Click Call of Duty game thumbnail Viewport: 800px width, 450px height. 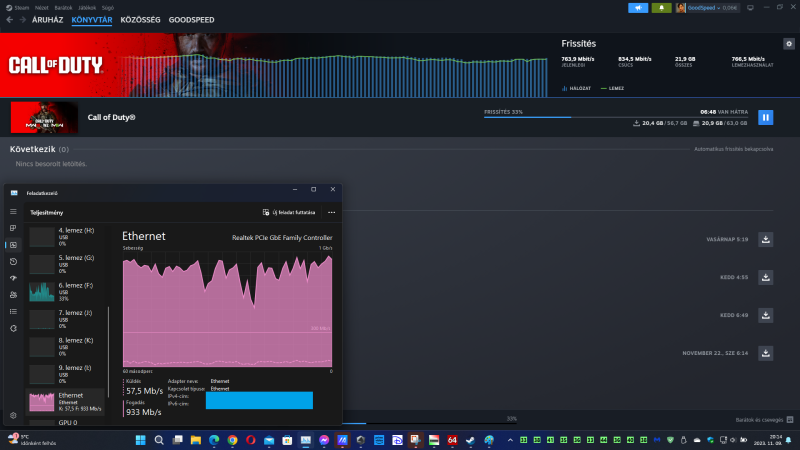point(44,117)
